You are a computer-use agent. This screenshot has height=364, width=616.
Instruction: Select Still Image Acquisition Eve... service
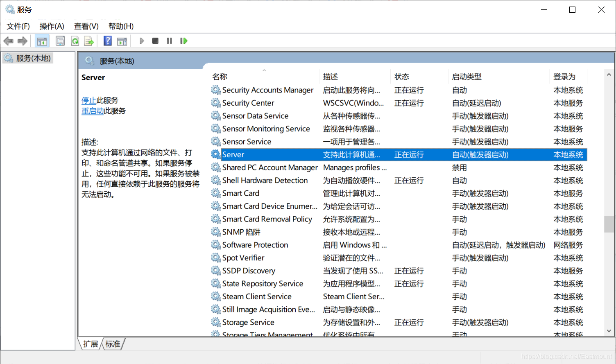399,309
